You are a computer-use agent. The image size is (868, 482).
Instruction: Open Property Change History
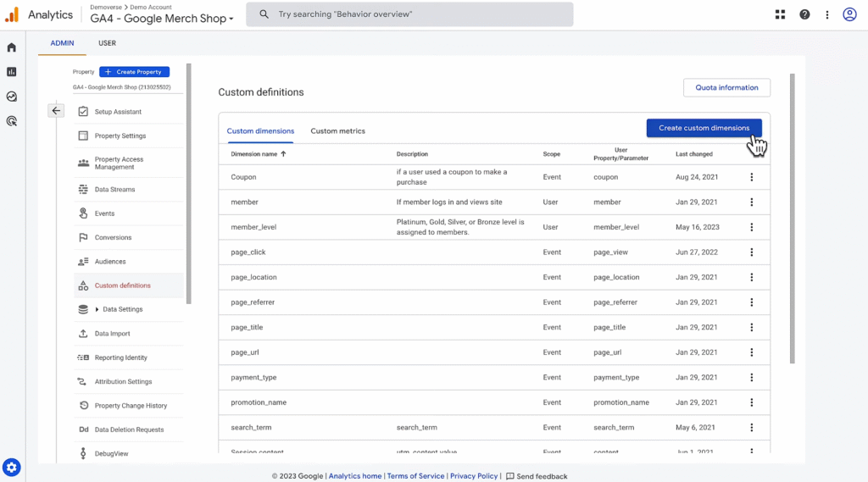click(131, 406)
